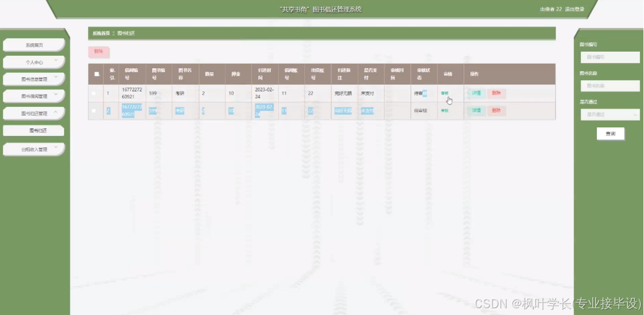
Task: Focus the 图书名称 search input field
Action: coord(610,86)
